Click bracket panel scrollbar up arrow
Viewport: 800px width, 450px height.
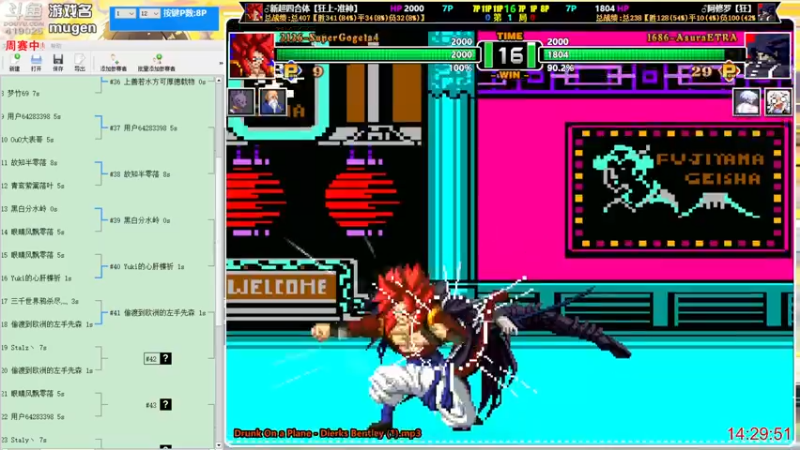coord(219,81)
